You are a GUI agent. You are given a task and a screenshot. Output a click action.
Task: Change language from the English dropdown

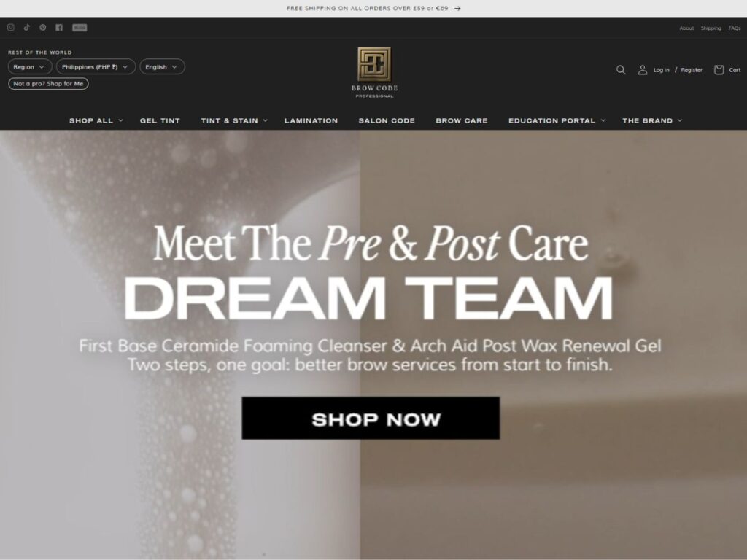tap(162, 66)
